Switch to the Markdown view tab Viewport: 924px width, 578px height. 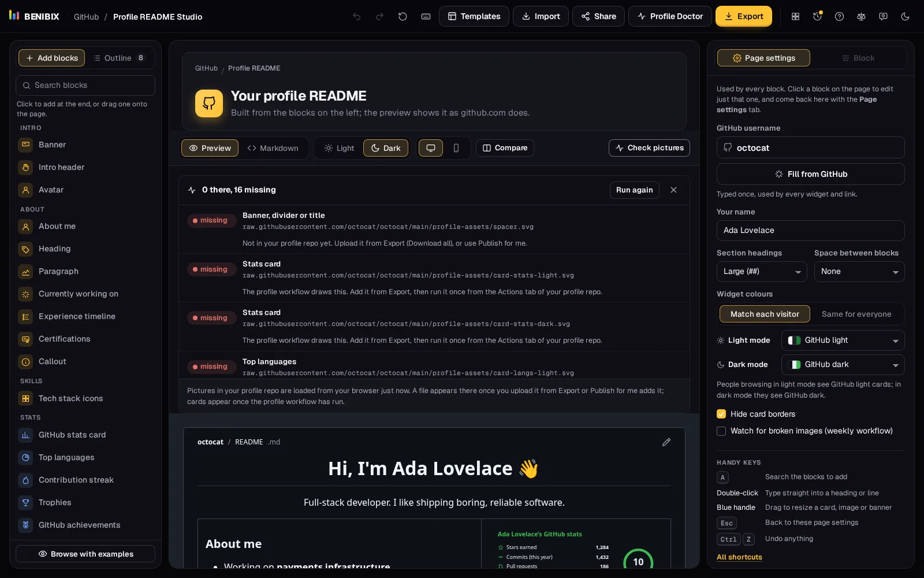(x=273, y=148)
